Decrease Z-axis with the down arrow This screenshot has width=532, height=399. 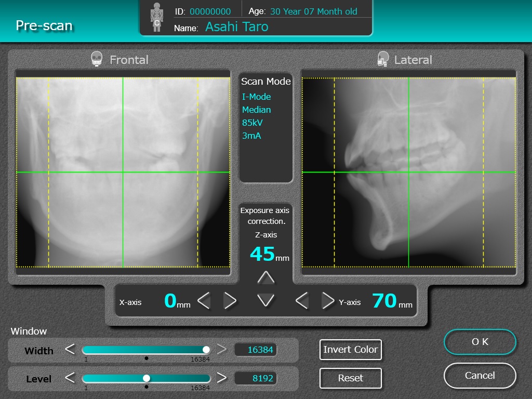[265, 300]
